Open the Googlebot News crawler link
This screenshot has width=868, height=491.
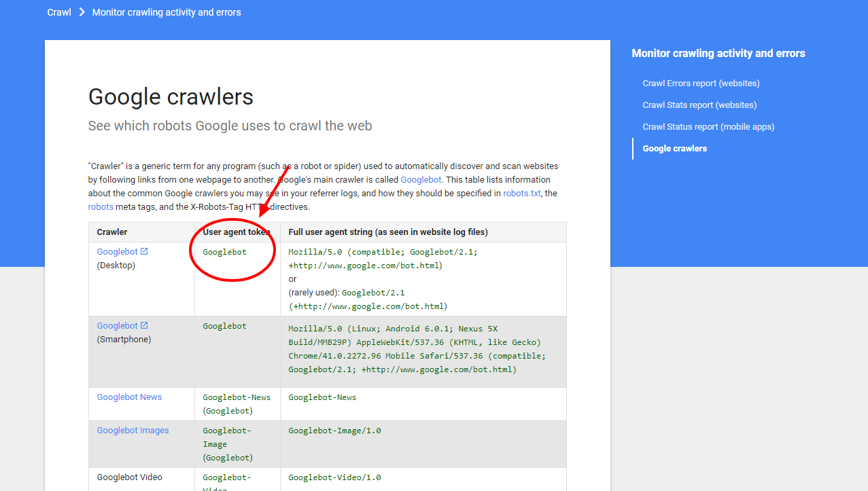point(129,397)
